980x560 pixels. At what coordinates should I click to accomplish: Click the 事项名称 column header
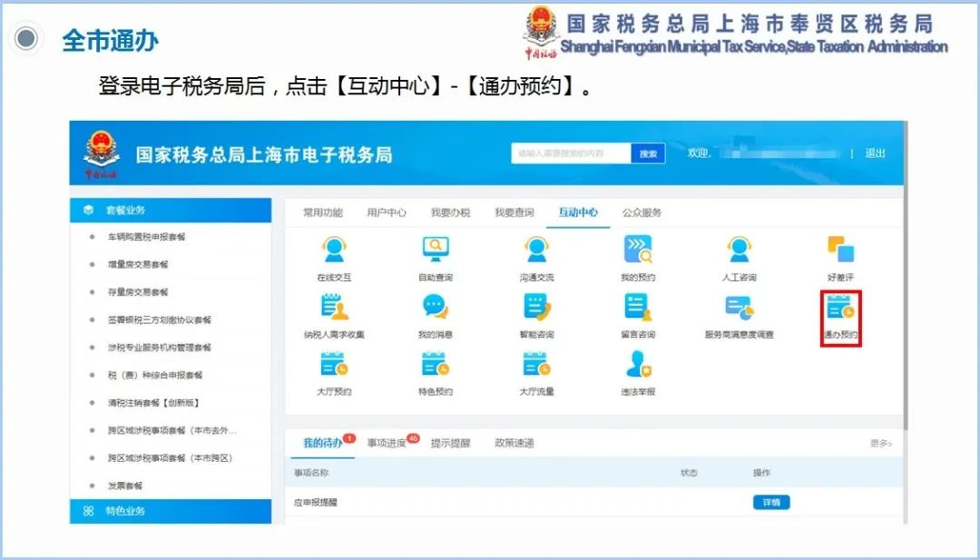tap(311, 473)
